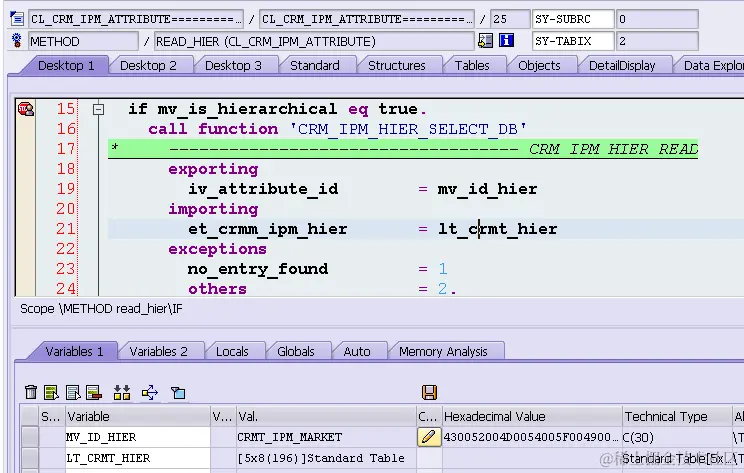
Task: Click the Scope \METHOD read_hier\IF status text
Action: click(101, 309)
